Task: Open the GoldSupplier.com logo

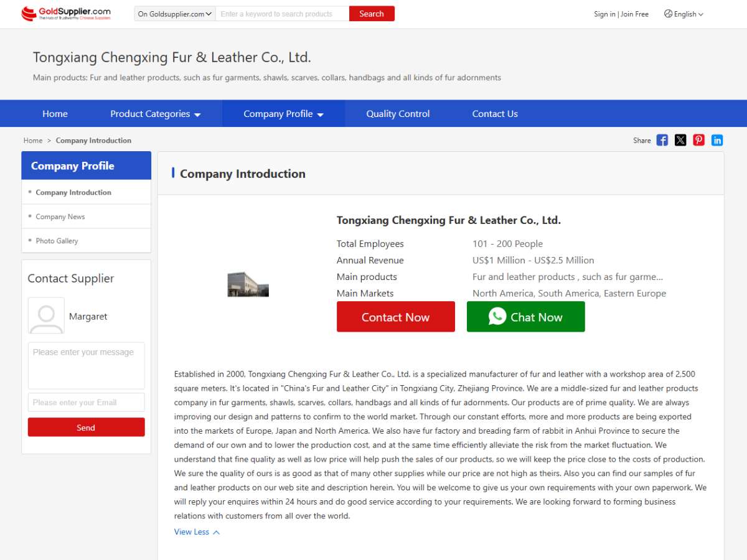Action: pyautogui.click(x=66, y=14)
